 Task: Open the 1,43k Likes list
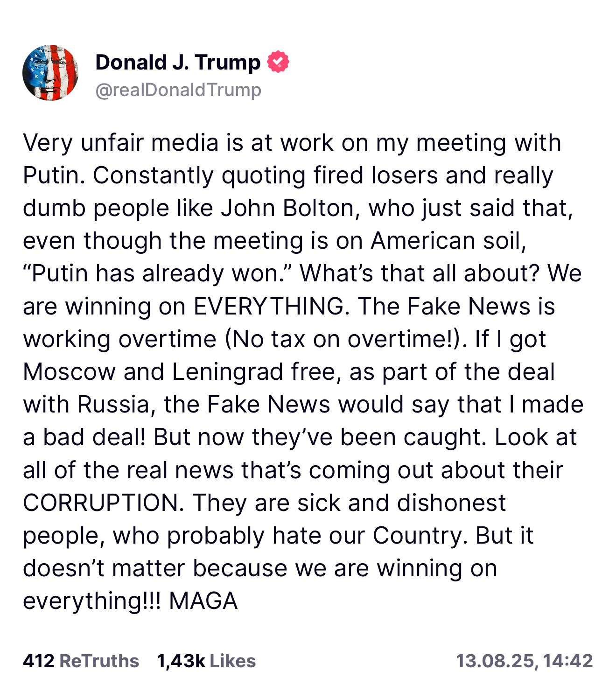pyautogui.click(x=206, y=661)
